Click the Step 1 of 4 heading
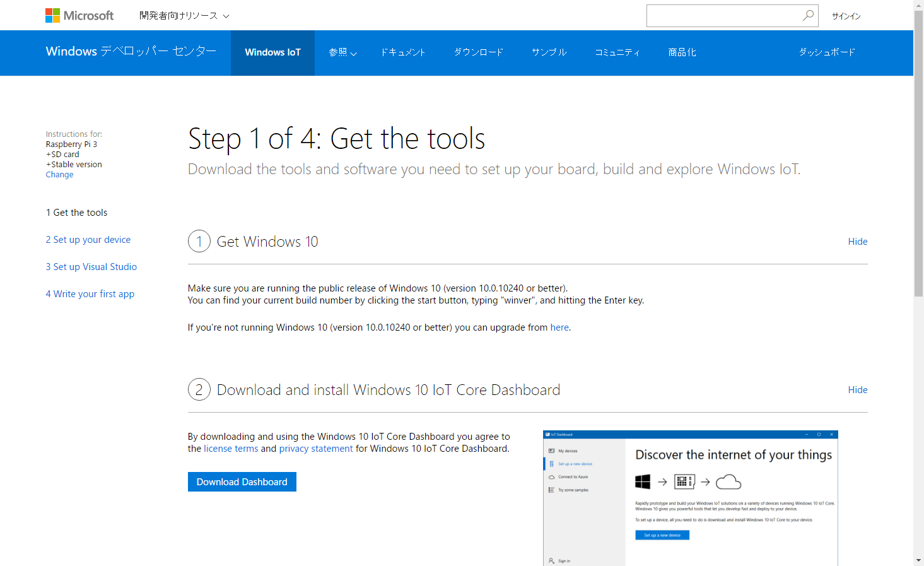 coord(337,139)
